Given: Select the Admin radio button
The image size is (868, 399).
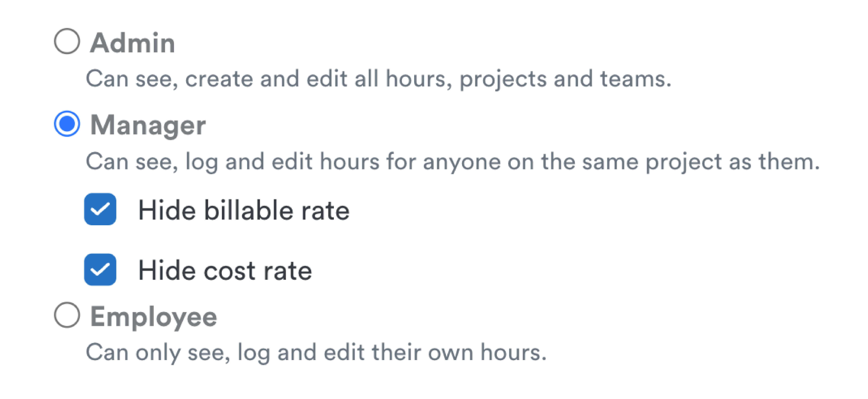Looking at the screenshot, I should 67,41.
